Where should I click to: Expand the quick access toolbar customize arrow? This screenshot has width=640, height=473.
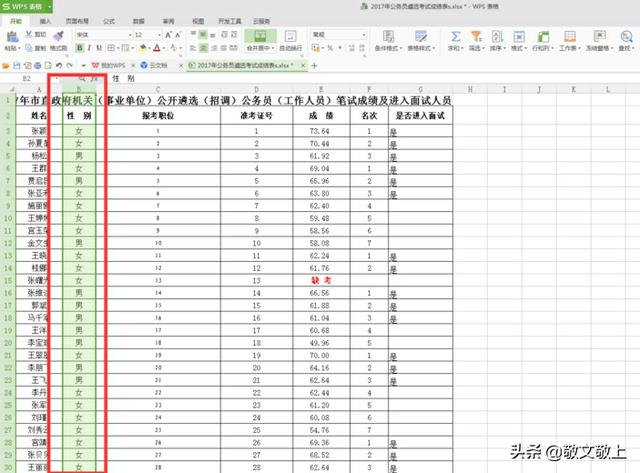(x=83, y=65)
